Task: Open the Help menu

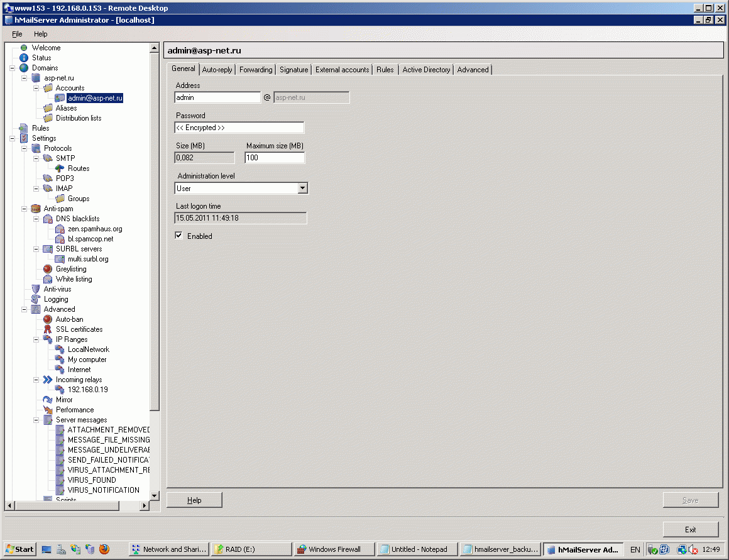Action: point(40,34)
